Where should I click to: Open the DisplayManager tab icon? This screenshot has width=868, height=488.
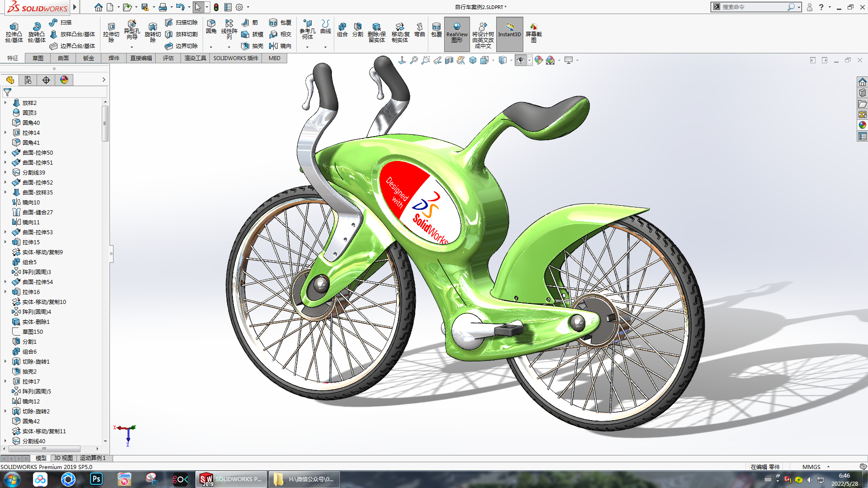point(64,80)
